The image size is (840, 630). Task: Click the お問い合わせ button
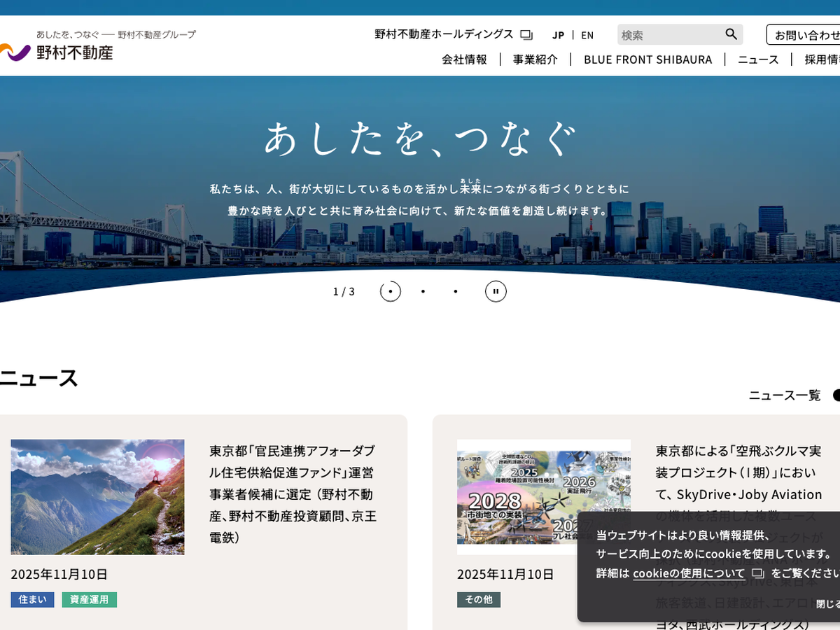pos(805,34)
